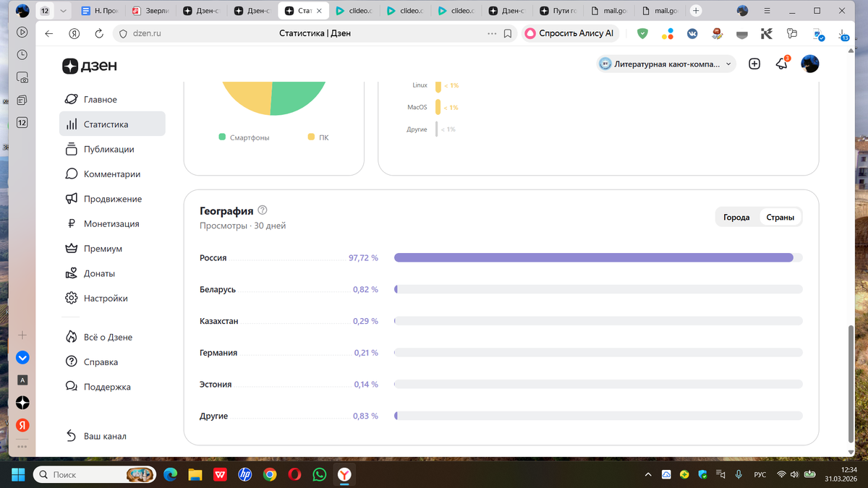The width and height of the screenshot is (868, 488).
Task: Reload the page with refresh icon
Action: (99, 33)
